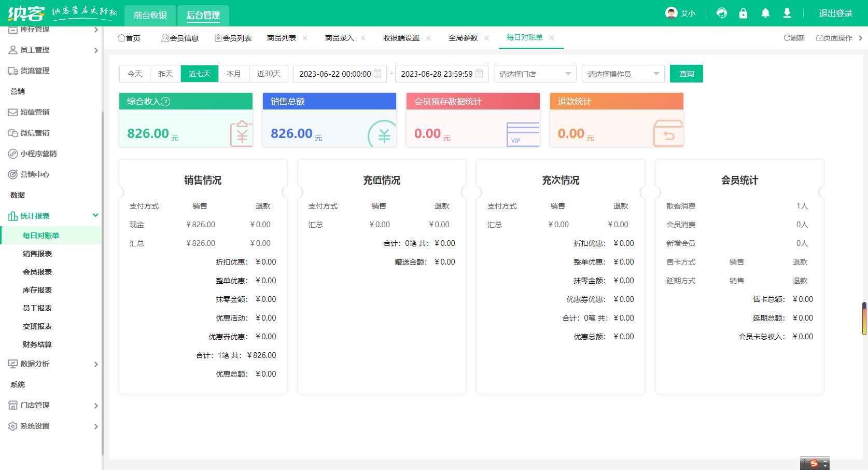Click the green 查询 button

point(686,74)
